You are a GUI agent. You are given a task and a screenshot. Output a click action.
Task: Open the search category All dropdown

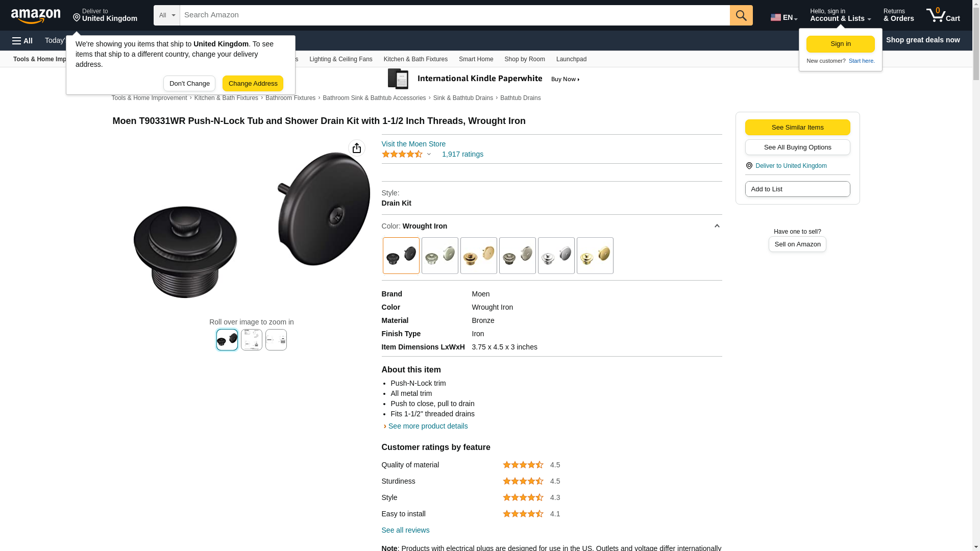[x=166, y=15]
